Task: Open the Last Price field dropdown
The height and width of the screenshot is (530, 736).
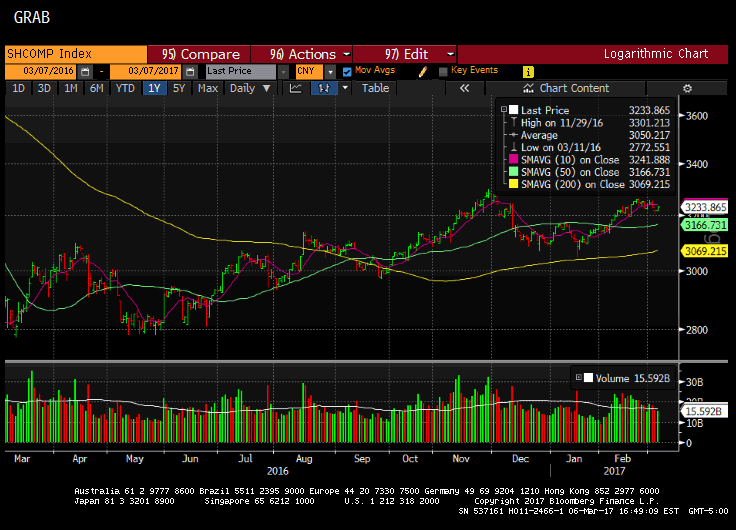Action: pos(283,72)
